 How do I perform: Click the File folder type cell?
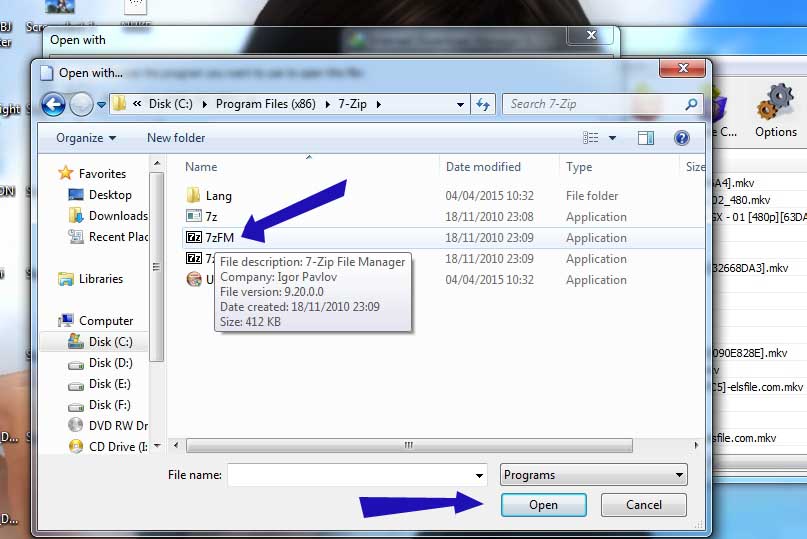592,196
